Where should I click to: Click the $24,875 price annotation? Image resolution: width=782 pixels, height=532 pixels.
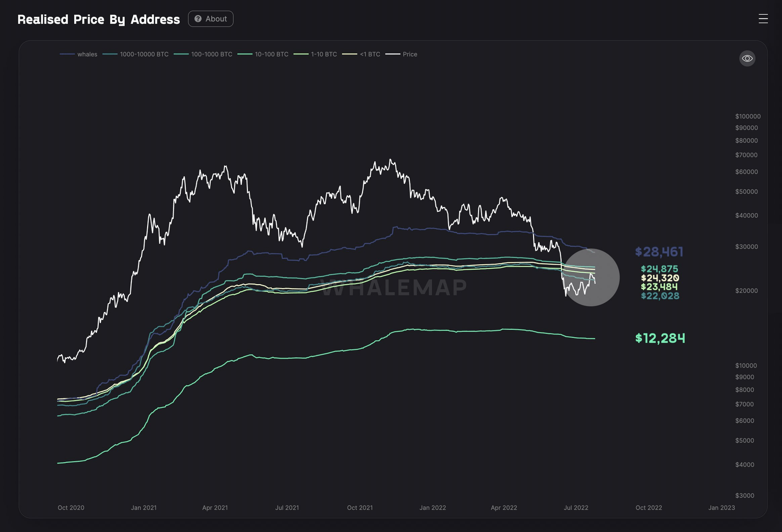pyautogui.click(x=659, y=269)
